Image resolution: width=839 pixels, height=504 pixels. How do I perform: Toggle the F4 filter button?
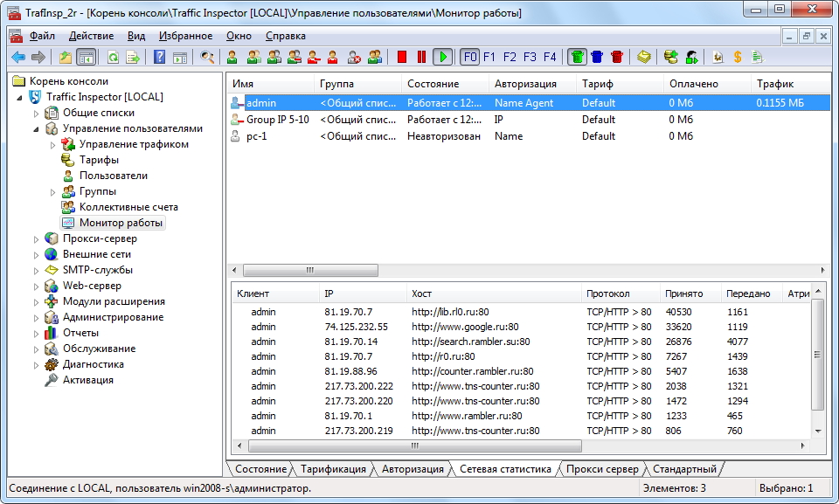[550, 57]
